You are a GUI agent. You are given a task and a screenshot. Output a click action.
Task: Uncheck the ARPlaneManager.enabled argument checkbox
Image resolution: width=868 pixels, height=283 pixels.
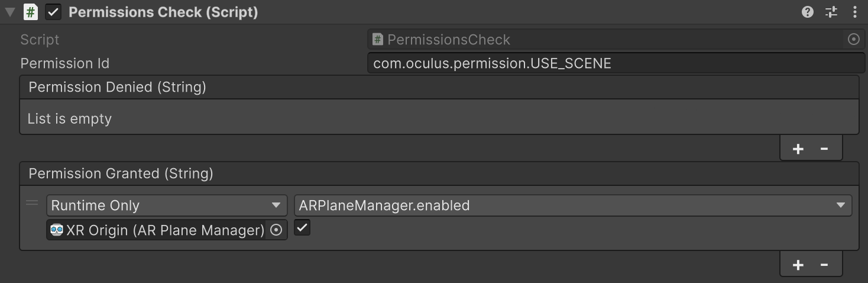[302, 228]
